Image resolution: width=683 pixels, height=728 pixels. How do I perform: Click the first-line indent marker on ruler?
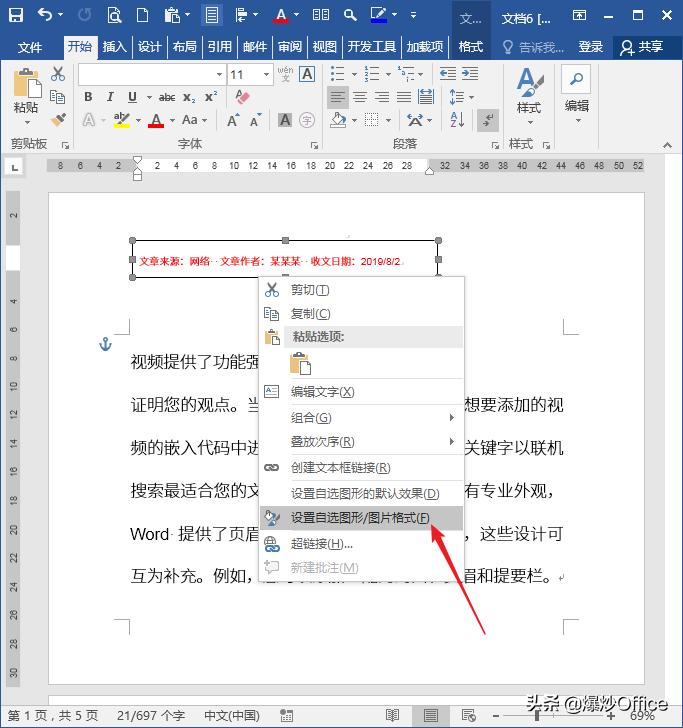pyautogui.click(x=137, y=161)
